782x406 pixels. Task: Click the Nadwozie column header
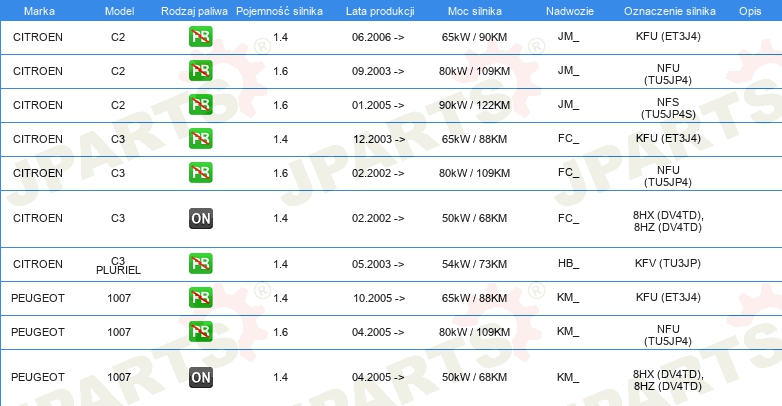click(570, 11)
